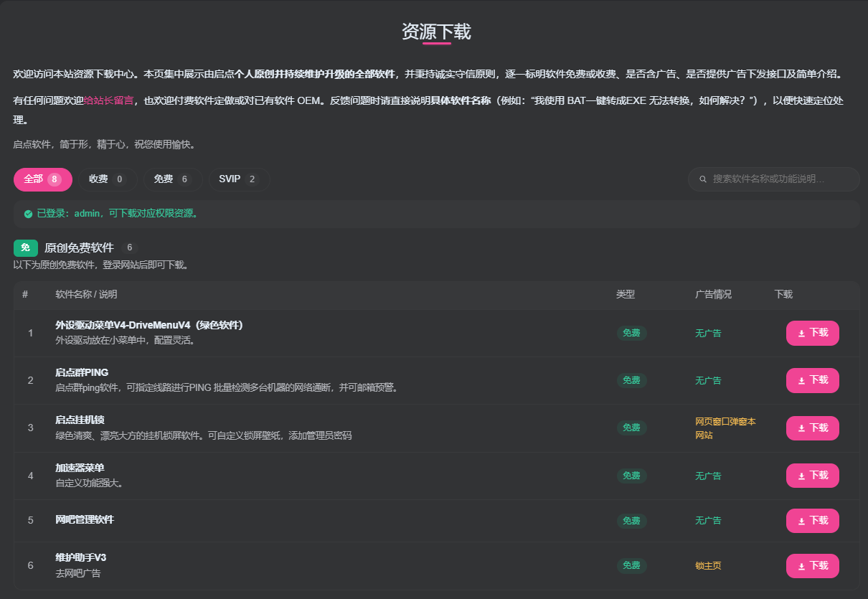Click the 免费 tag in 维护助手V3 row
This screenshot has height=599, width=868.
(x=632, y=566)
